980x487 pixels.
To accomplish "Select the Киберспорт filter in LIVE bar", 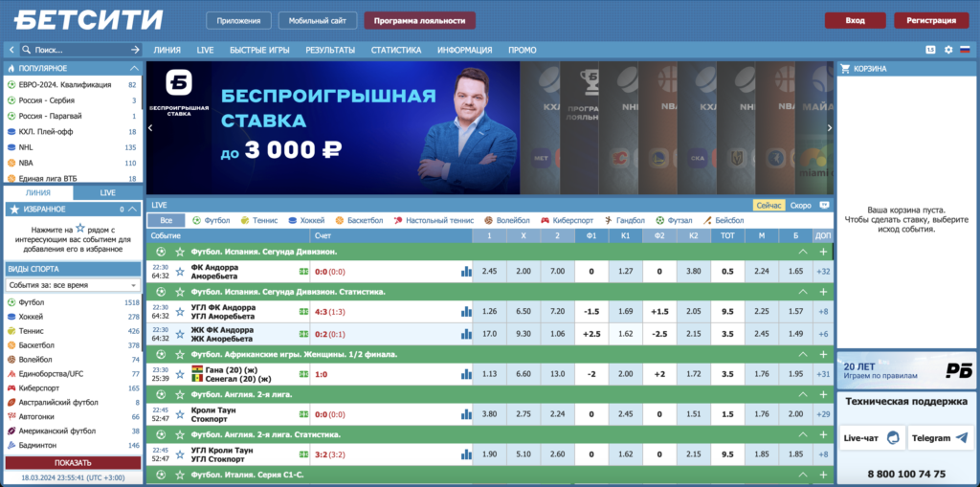I will 567,221.
